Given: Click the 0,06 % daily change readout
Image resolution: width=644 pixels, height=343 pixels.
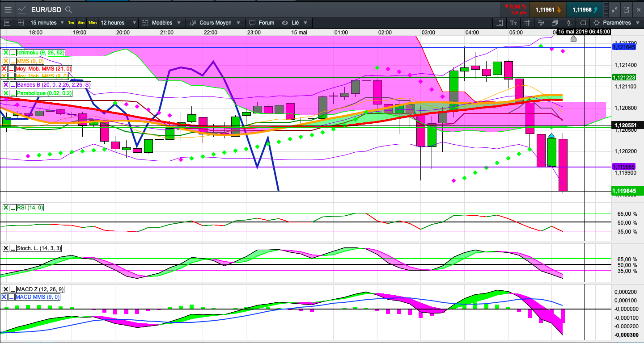Looking at the screenshot, I should click(515, 6).
